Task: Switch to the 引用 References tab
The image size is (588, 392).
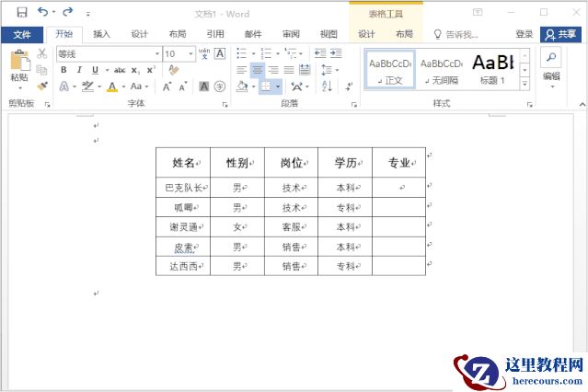Action: coord(215,34)
